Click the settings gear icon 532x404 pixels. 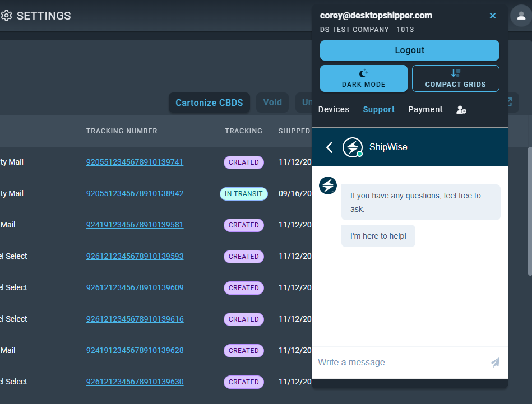pyautogui.click(x=7, y=16)
